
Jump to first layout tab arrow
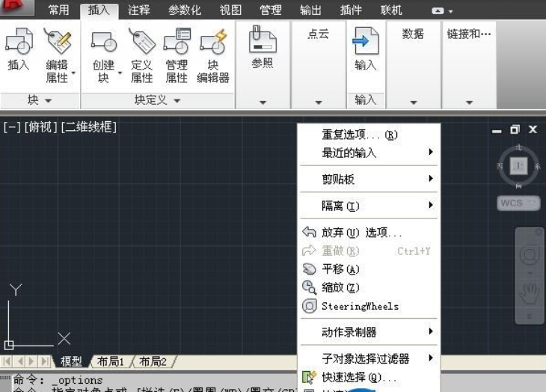(7, 361)
